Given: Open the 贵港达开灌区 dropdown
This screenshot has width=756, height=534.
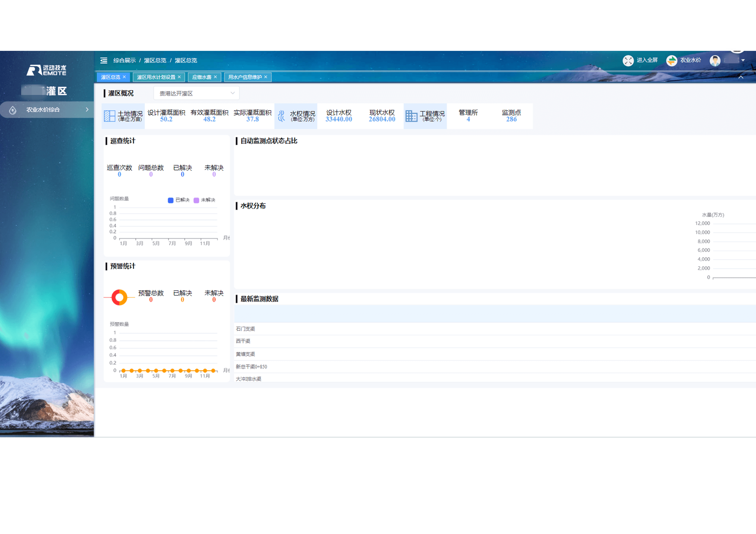Looking at the screenshot, I should 196,93.
